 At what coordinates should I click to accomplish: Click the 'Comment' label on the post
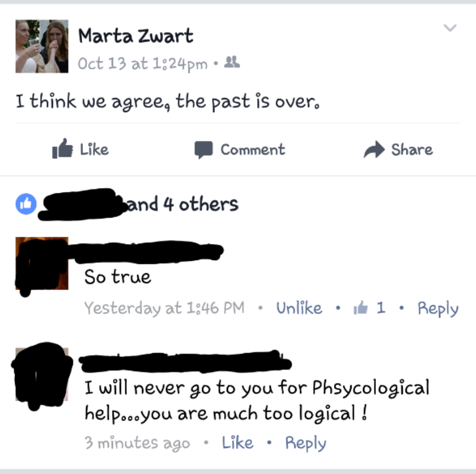pyautogui.click(x=253, y=150)
